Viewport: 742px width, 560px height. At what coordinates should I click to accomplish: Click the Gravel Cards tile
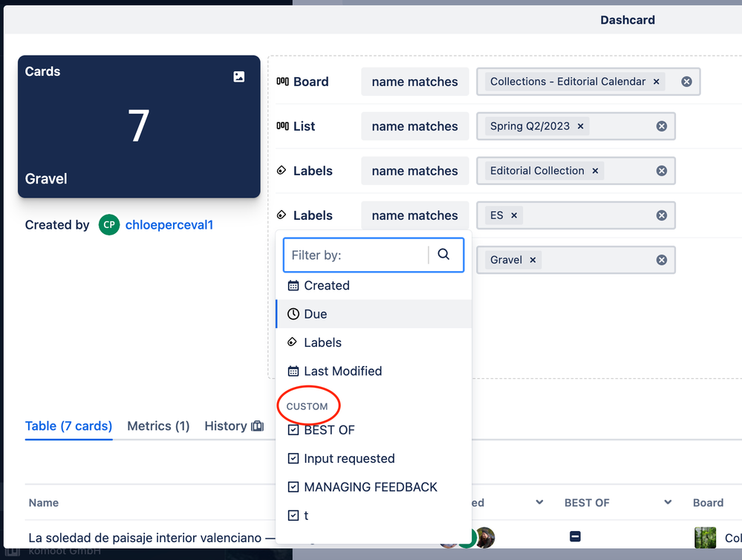coord(139,126)
